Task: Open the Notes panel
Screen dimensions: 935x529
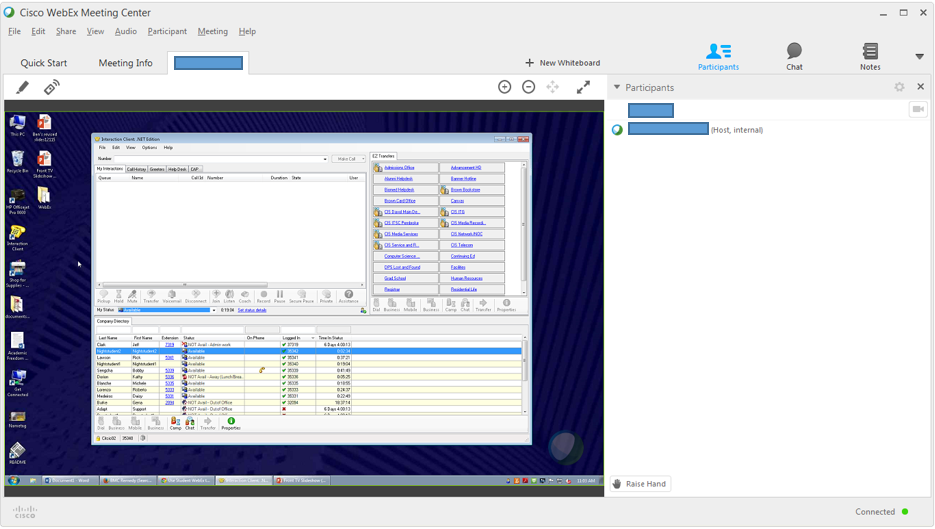Action: click(x=870, y=57)
